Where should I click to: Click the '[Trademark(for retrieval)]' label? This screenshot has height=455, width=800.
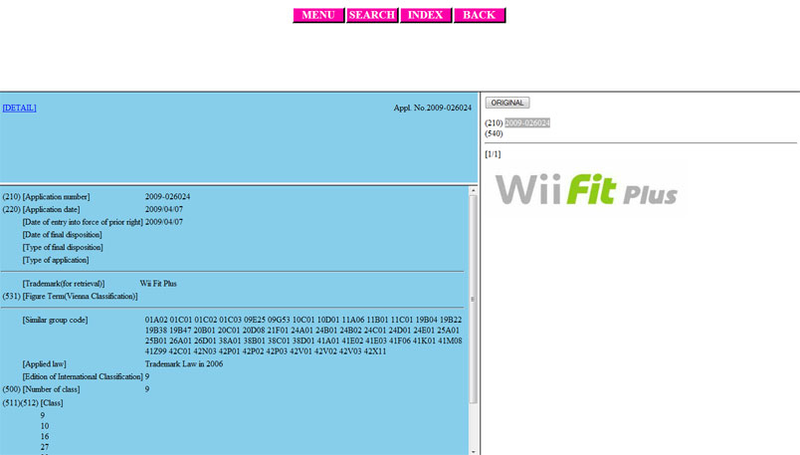[x=63, y=284]
